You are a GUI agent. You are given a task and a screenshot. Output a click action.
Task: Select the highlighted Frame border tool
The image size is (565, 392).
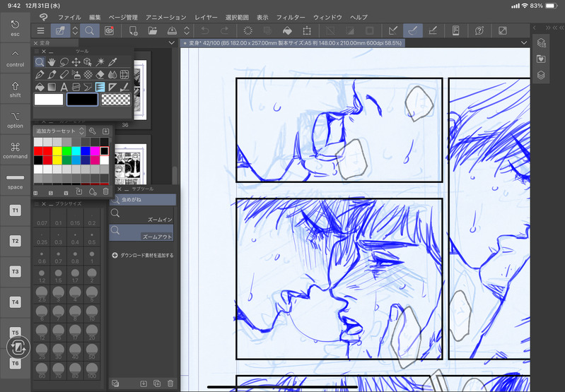tap(100, 87)
